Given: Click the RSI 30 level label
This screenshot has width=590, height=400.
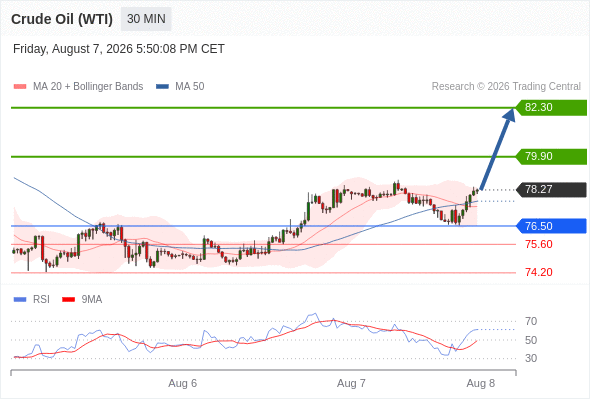Looking at the screenshot, I should (531, 358).
